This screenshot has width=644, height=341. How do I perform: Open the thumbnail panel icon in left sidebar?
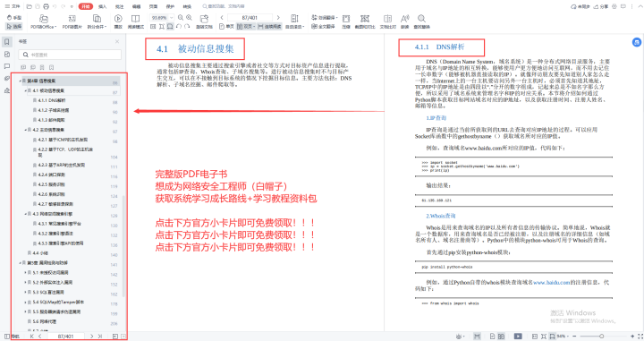point(6,55)
